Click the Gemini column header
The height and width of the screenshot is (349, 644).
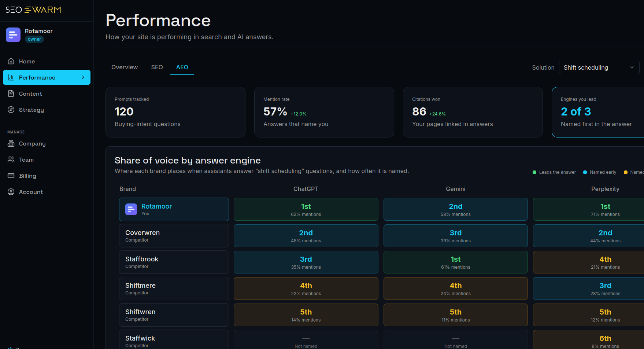[456, 189]
